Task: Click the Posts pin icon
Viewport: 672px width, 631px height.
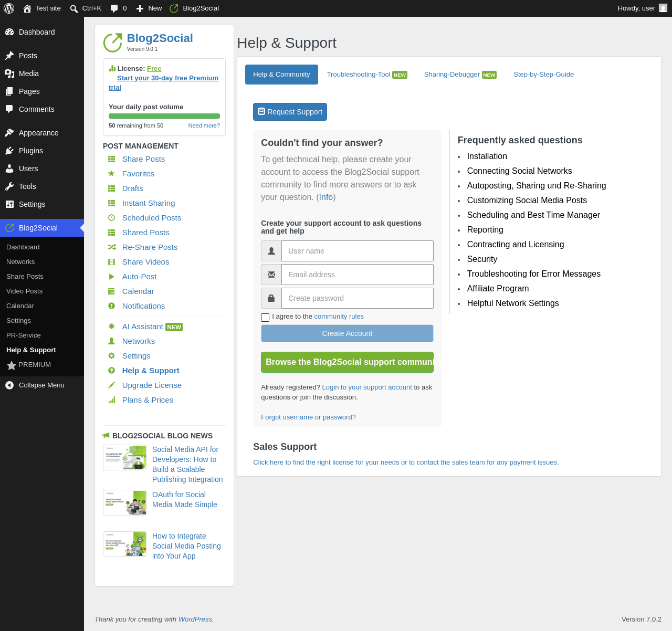Action: point(9,56)
